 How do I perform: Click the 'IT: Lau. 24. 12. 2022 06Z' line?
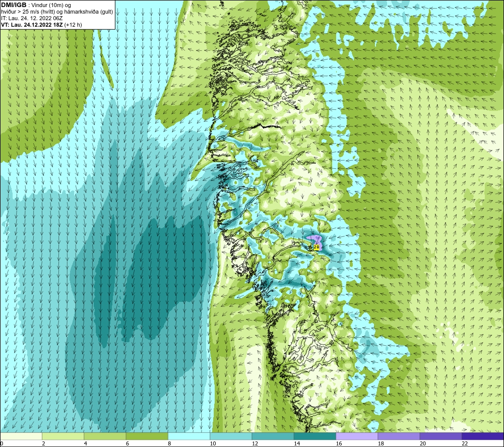[31, 18]
